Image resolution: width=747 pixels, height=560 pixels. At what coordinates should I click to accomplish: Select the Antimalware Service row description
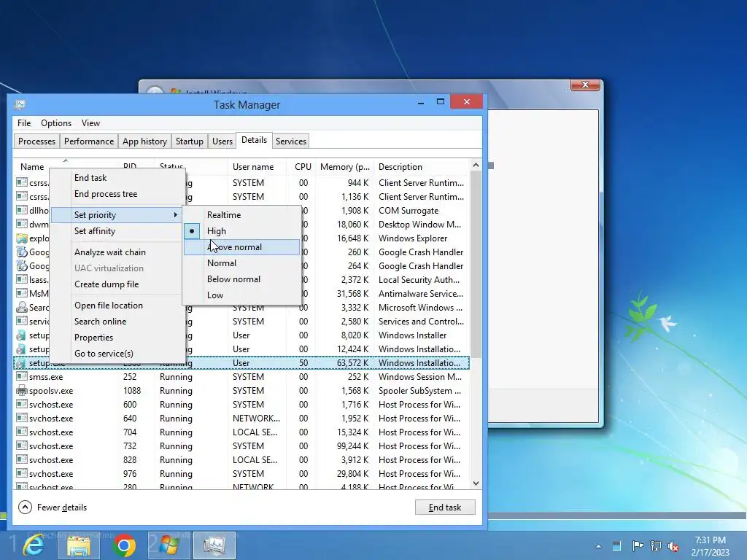[x=421, y=293]
